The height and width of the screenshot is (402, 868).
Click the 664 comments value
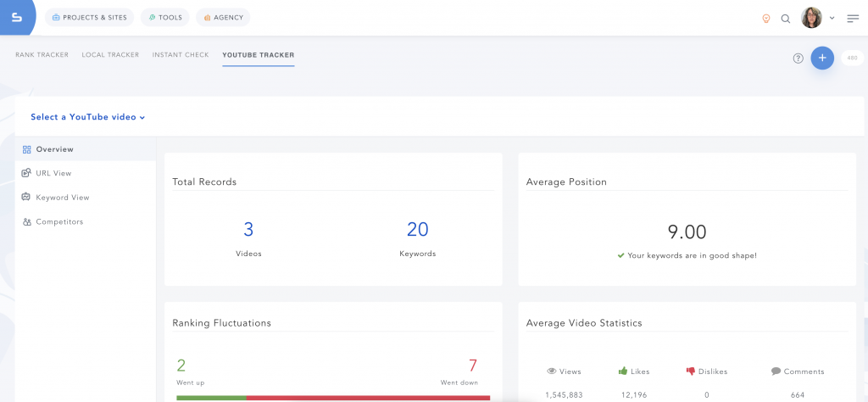coord(797,395)
